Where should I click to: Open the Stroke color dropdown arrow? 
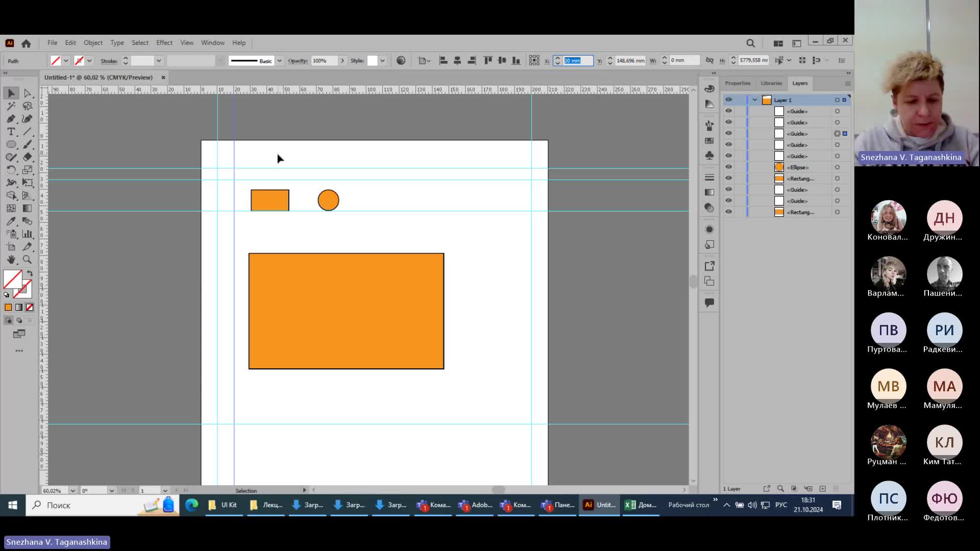coord(89,61)
